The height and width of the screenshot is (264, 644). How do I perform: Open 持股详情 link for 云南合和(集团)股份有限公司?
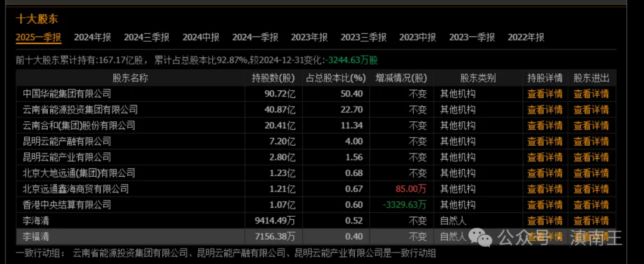coord(544,125)
